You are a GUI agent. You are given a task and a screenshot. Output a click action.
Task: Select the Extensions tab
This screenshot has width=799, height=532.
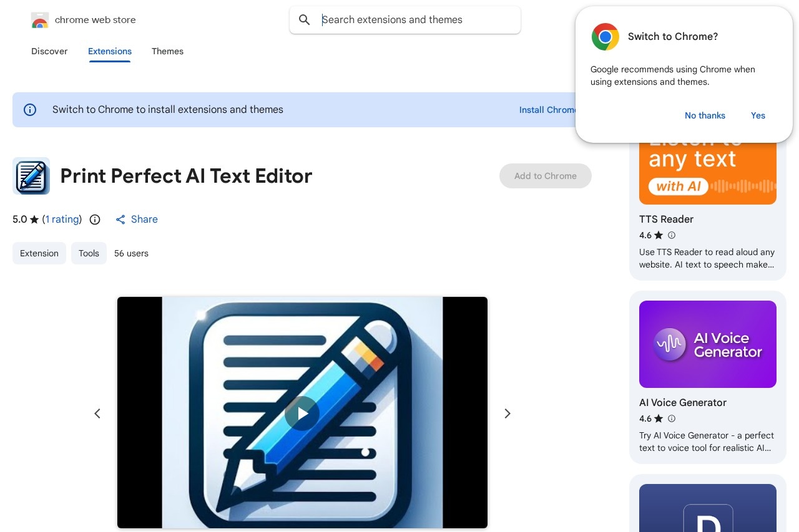pos(110,51)
